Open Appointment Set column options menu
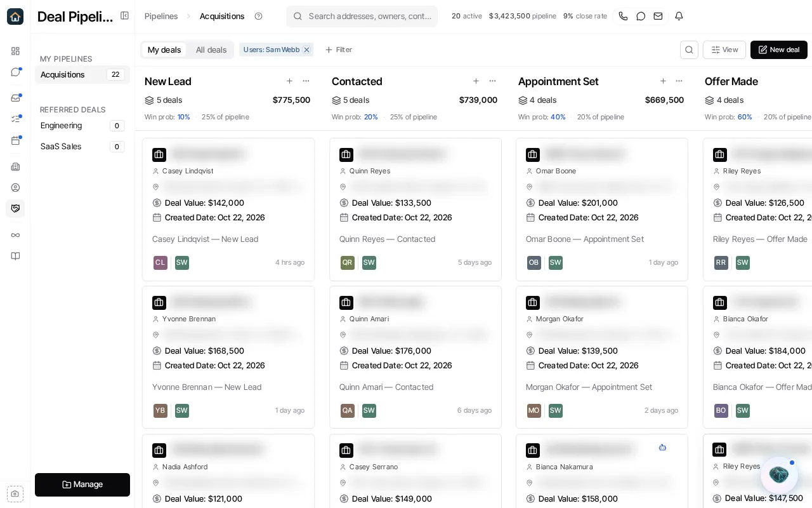 [x=679, y=81]
